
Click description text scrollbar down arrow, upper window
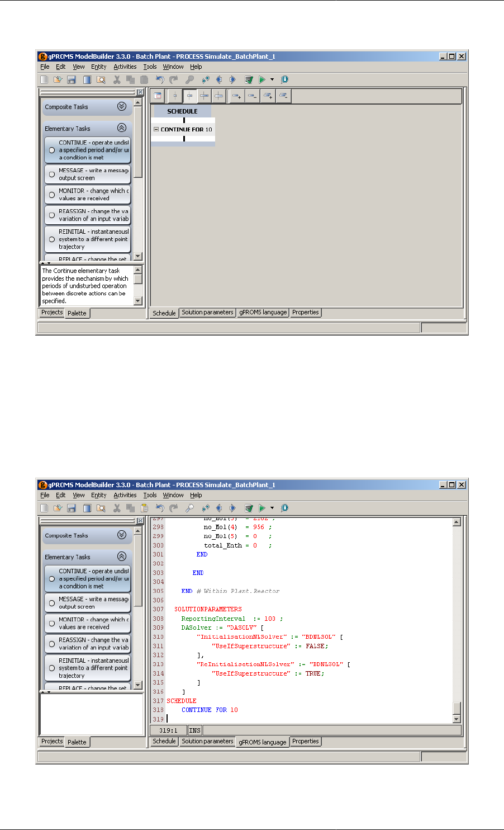point(139,301)
